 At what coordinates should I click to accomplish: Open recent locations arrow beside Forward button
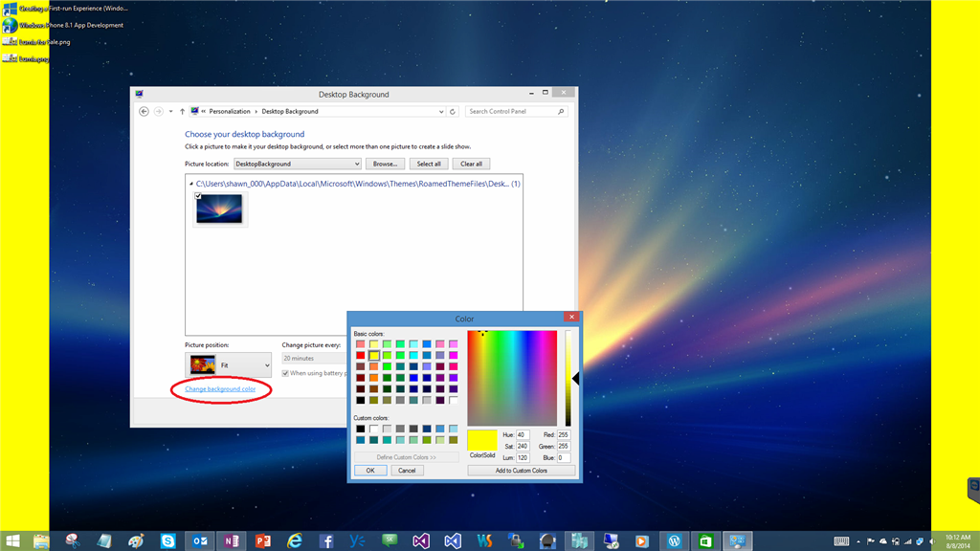click(170, 111)
